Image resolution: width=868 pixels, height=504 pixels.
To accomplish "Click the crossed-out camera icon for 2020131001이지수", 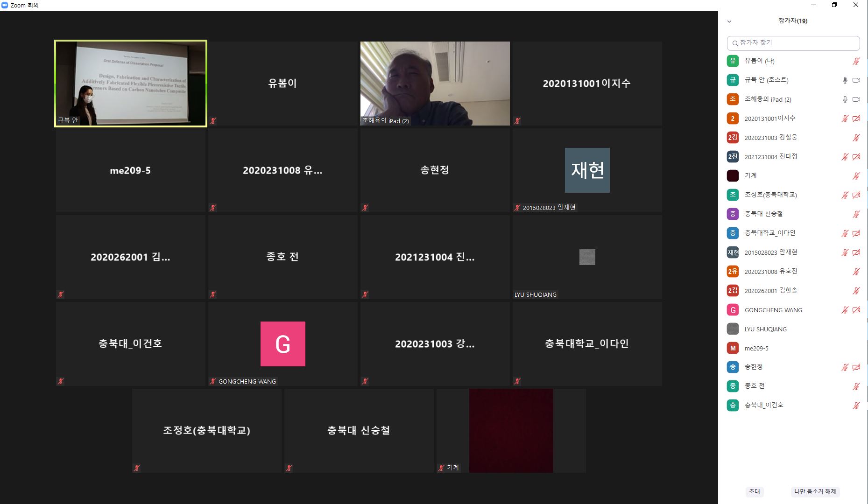I will pyautogui.click(x=856, y=119).
